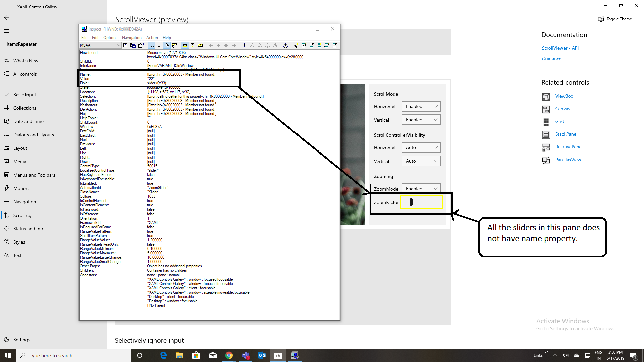Open the ScrollViewer API documentation link
The image size is (644, 362).
(x=560, y=48)
